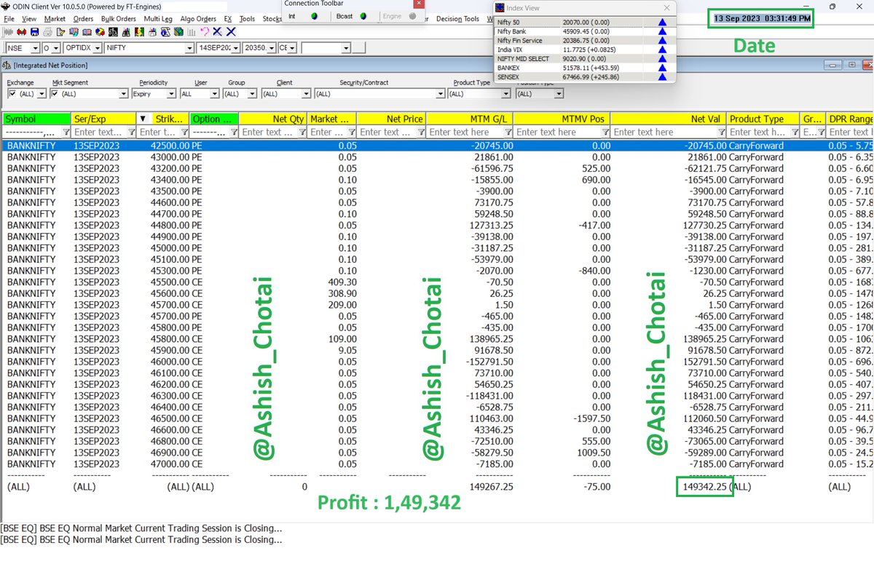The image size is (874, 588).
Task: Click the filter funnel under Net Qty
Action: [302, 132]
